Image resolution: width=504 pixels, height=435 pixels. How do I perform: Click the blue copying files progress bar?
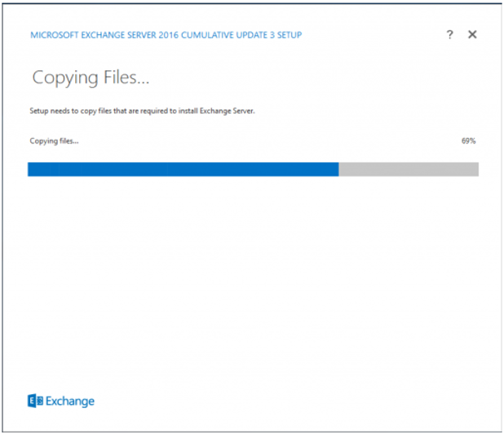tap(253, 169)
